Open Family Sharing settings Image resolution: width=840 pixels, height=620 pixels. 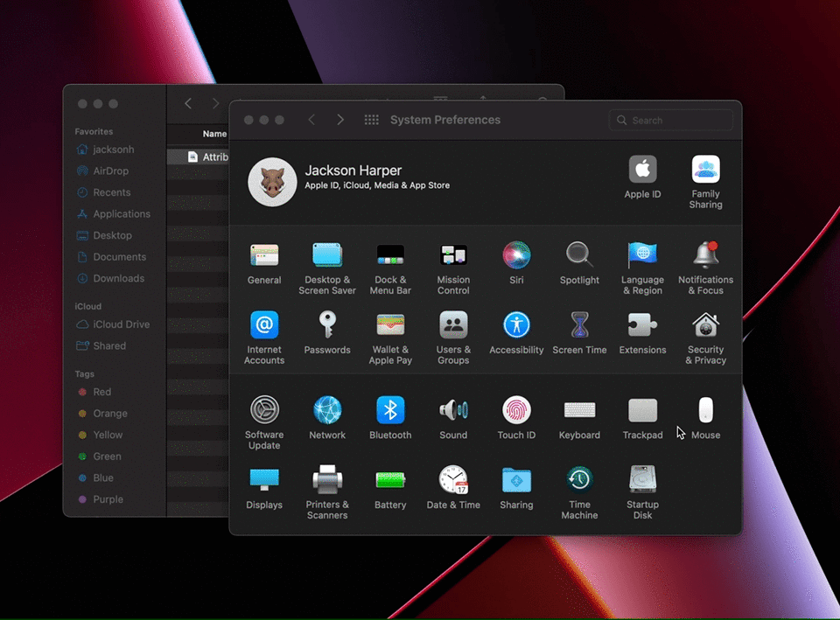pos(705,183)
